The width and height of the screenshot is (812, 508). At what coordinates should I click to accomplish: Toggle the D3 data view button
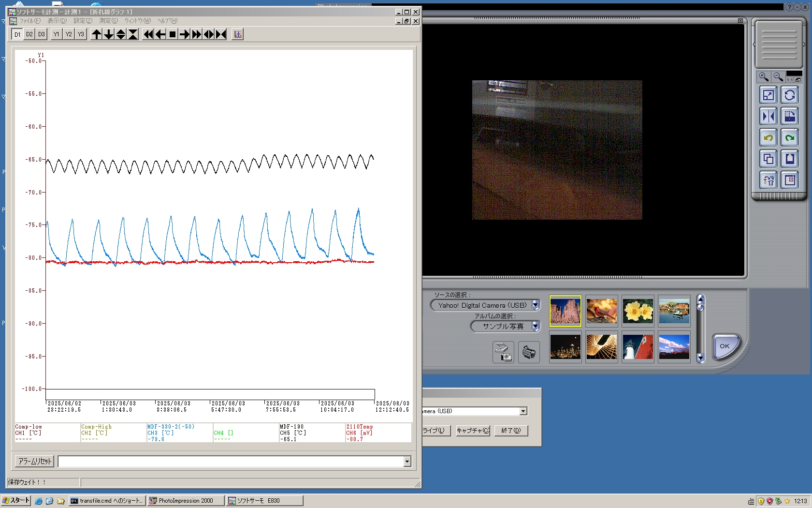coord(42,34)
